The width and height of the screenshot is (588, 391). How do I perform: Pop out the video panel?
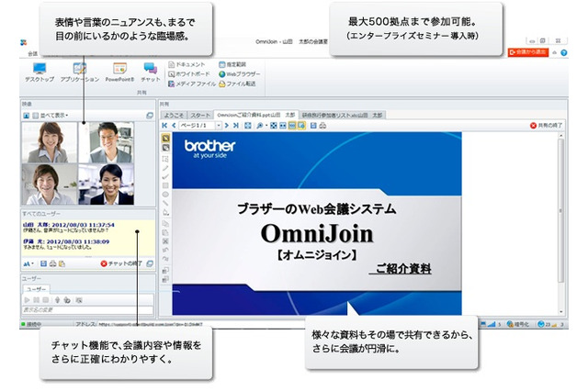[x=149, y=116]
